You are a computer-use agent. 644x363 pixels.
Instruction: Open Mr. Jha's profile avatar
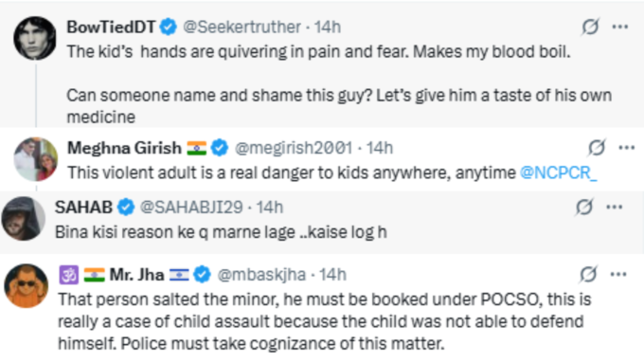27,285
